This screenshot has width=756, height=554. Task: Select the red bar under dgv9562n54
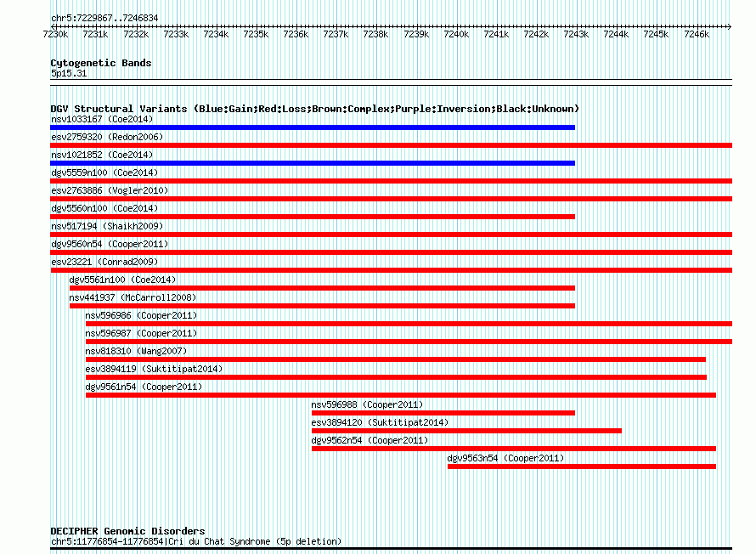[x=514, y=449]
